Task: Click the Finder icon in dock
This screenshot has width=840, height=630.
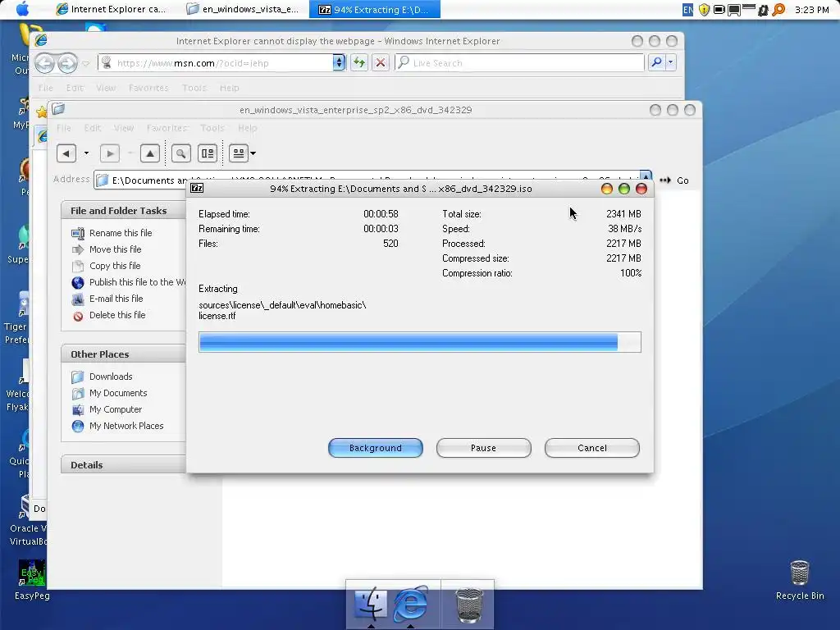Action: [x=370, y=603]
